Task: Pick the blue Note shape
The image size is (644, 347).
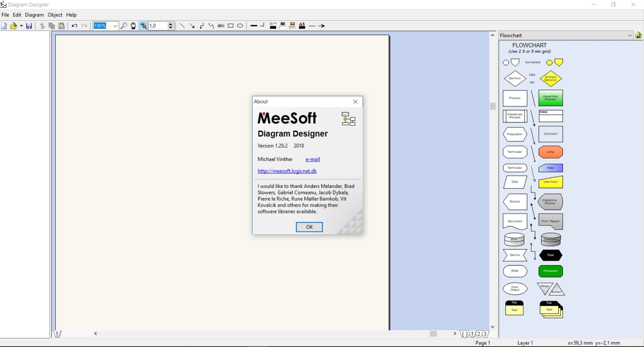Action: tap(551, 168)
